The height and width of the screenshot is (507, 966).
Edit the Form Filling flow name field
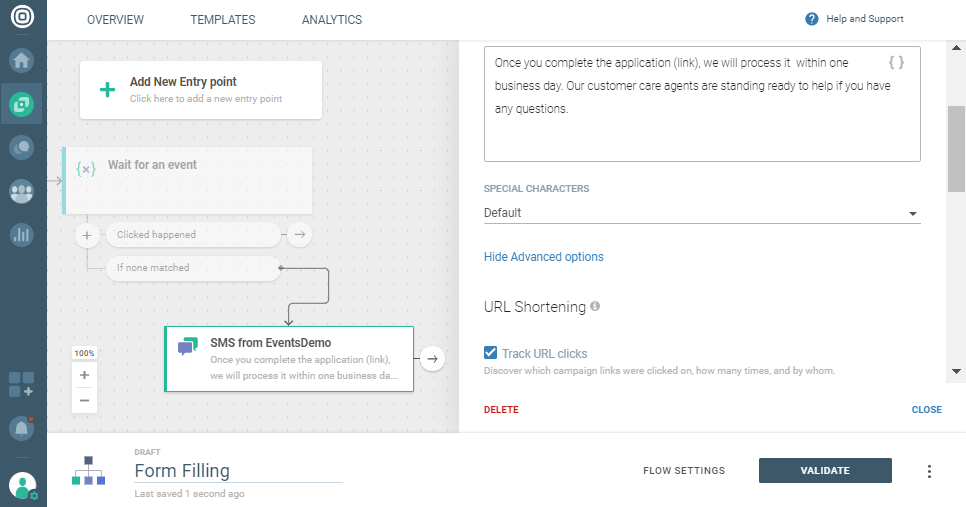(x=238, y=471)
